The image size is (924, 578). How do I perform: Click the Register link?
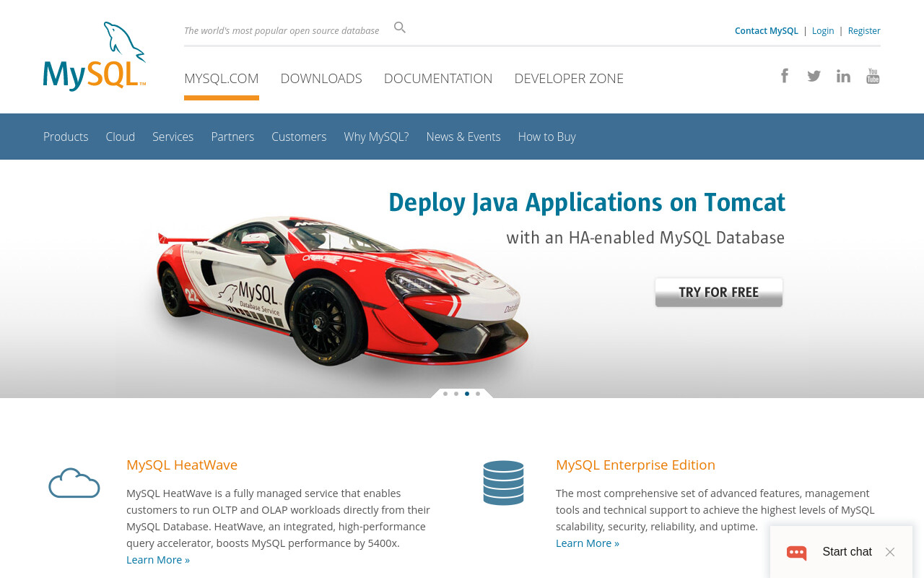(864, 30)
